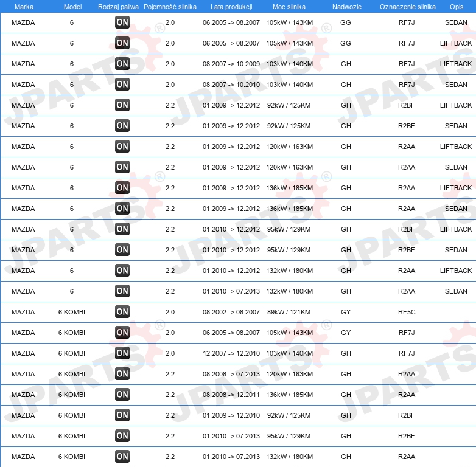Click ON badge in 95kW R2BF LIFTBACK row
The width and height of the screenshot is (476, 467).
(122, 229)
